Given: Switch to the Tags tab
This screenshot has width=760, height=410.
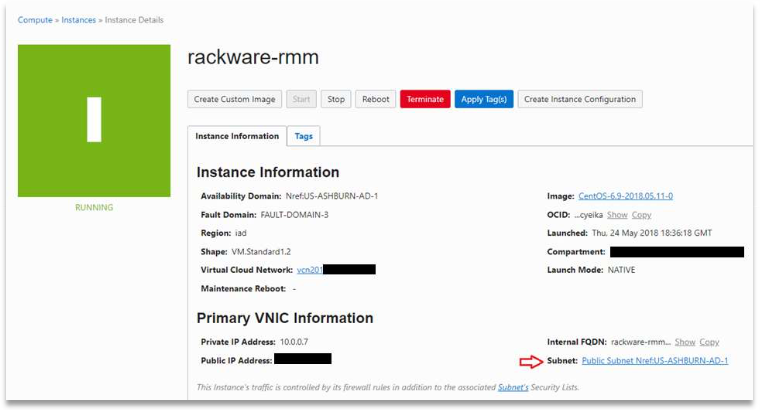Looking at the screenshot, I should pos(303,136).
